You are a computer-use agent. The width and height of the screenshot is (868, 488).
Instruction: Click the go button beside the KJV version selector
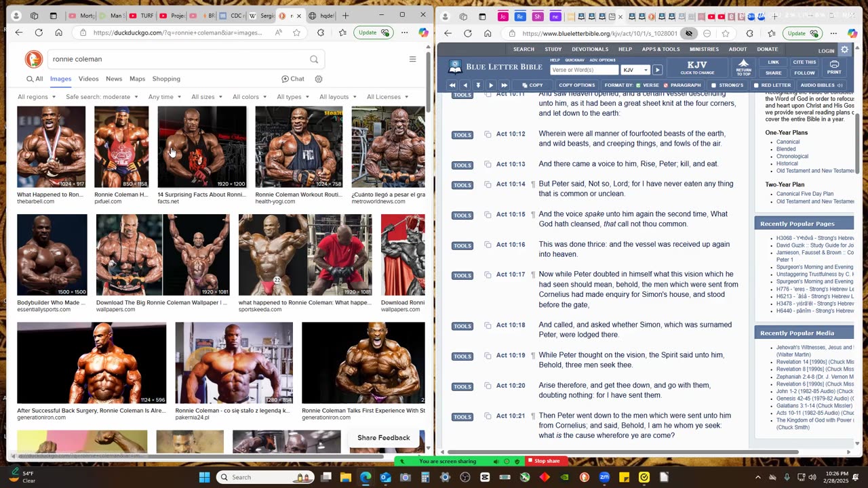tap(657, 70)
